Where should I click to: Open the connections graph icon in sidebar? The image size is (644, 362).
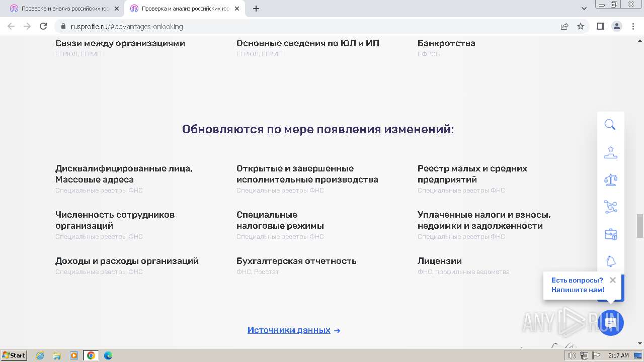coord(610,207)
